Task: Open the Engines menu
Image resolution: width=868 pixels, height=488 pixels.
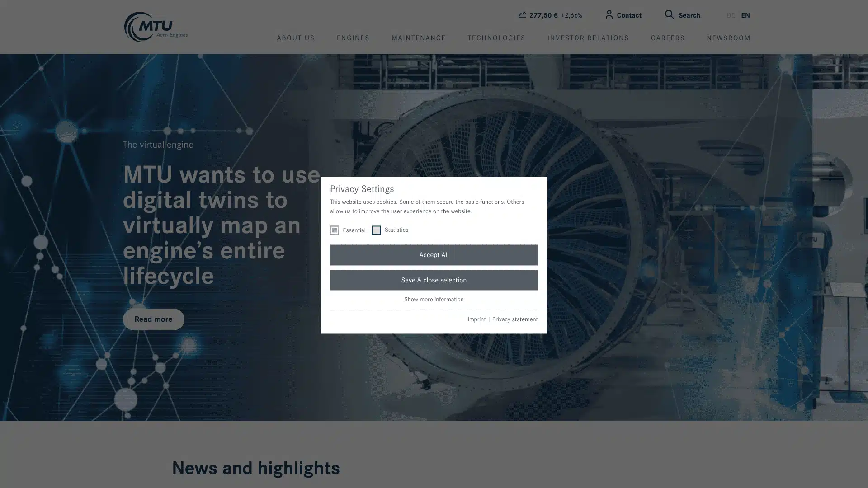Action: [x=353, y=38]
